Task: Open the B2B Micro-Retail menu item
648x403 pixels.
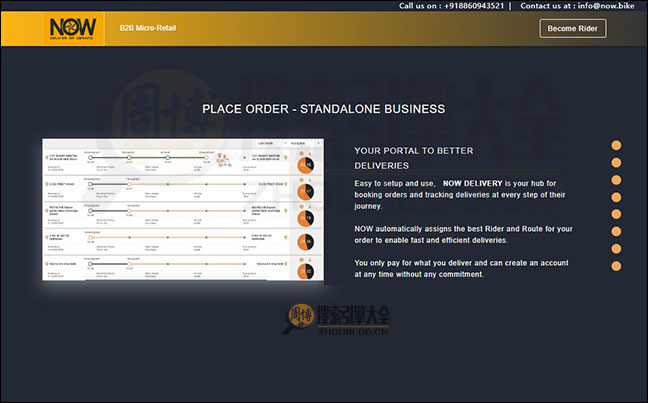Action: coord(148,28)
